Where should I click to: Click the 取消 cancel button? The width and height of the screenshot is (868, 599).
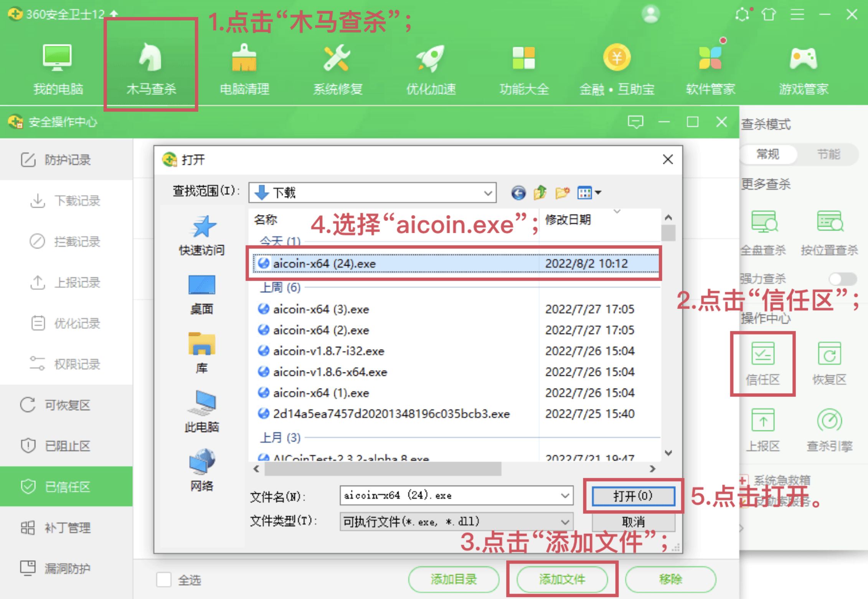click(633, 522)
